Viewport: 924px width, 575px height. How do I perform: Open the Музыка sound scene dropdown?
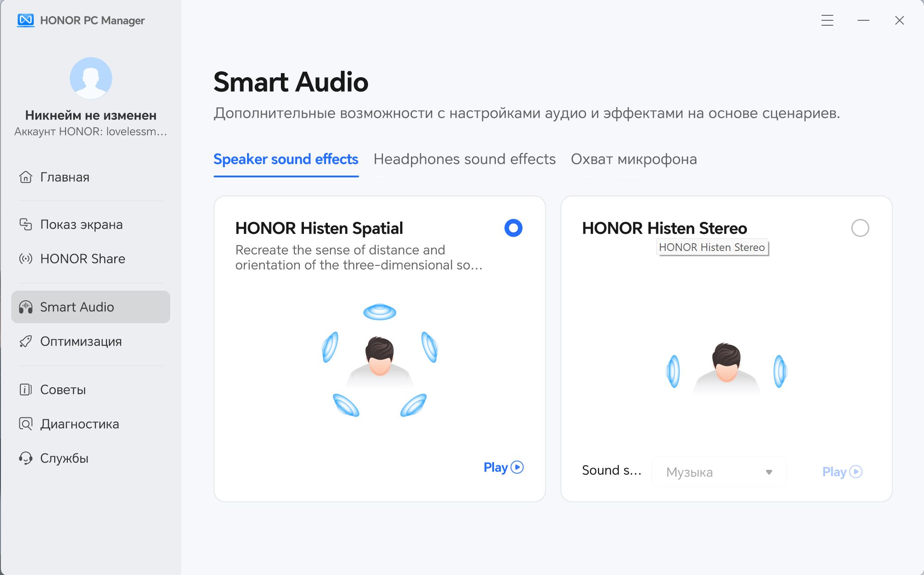tap(719, 472)
